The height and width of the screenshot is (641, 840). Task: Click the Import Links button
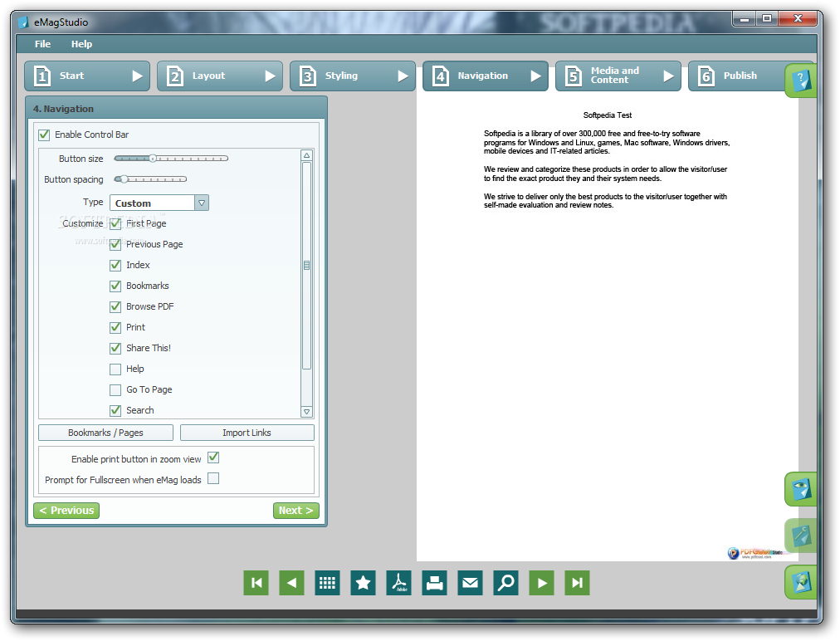(x=247, y=433)
